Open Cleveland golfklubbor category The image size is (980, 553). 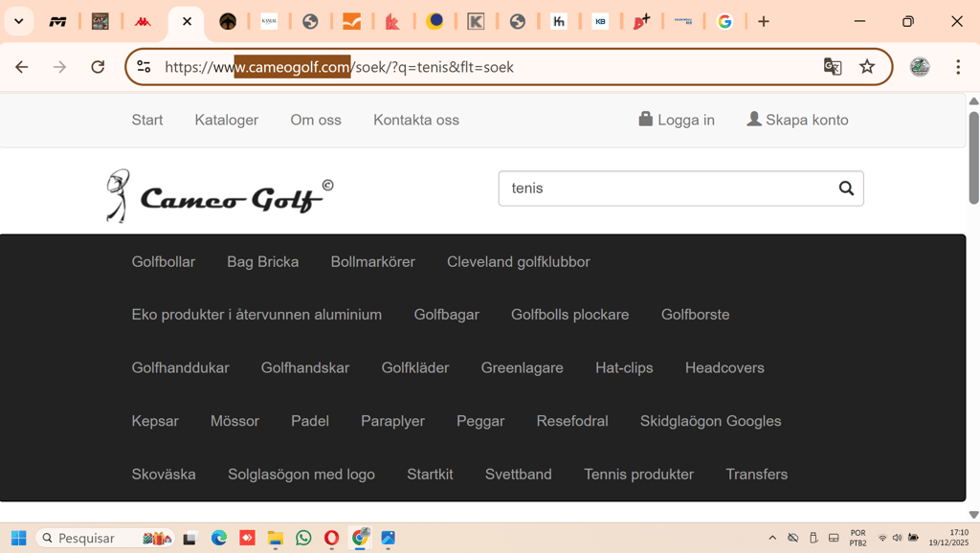tap(518, 262)
